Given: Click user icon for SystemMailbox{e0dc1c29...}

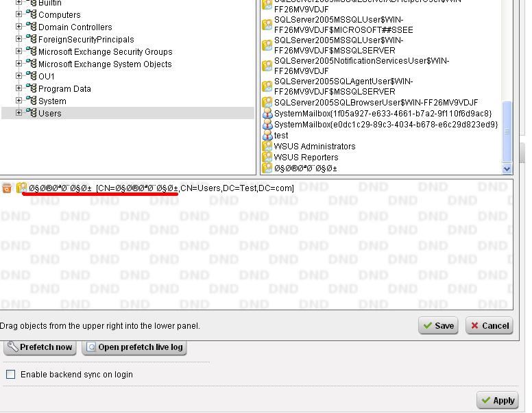Looking at the screenshot, I should point(267,125).
